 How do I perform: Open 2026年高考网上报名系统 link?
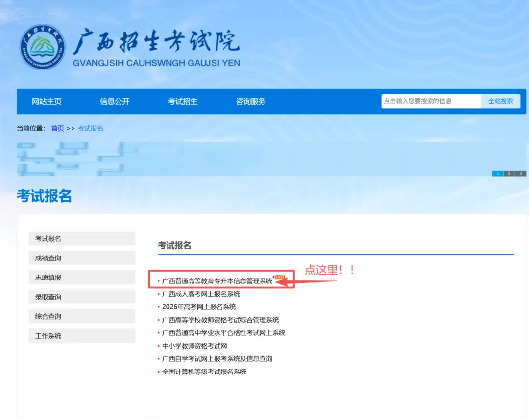tap(199, 307)
